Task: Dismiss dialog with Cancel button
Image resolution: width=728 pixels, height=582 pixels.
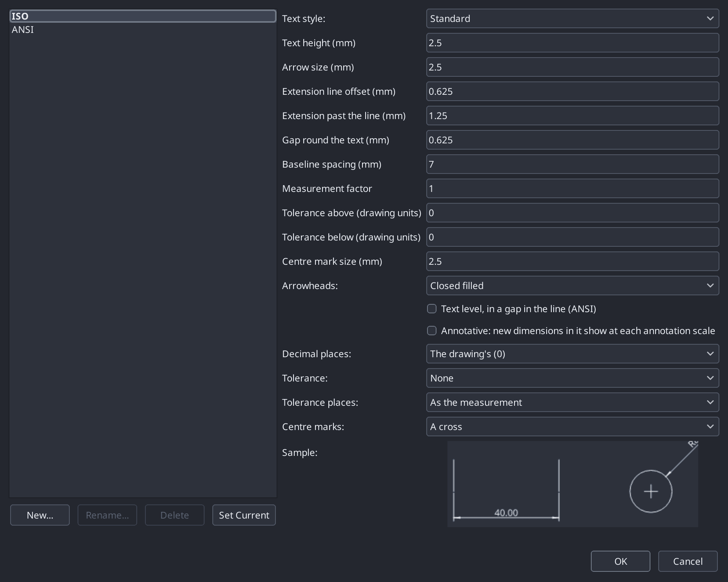Action: click(688, 561)
